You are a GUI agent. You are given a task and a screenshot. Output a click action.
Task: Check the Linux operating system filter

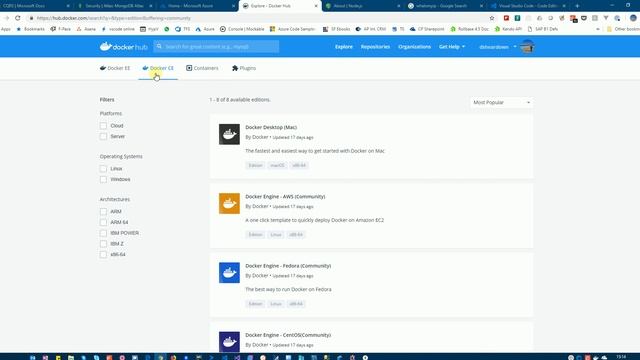(x=103, y=169)
